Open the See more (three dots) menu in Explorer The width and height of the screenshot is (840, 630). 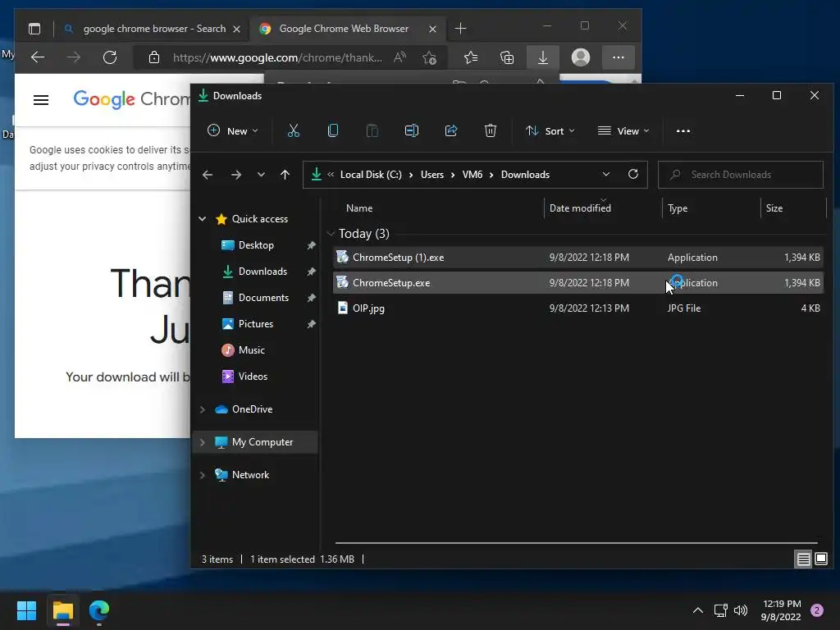click(x=683, y=130)
